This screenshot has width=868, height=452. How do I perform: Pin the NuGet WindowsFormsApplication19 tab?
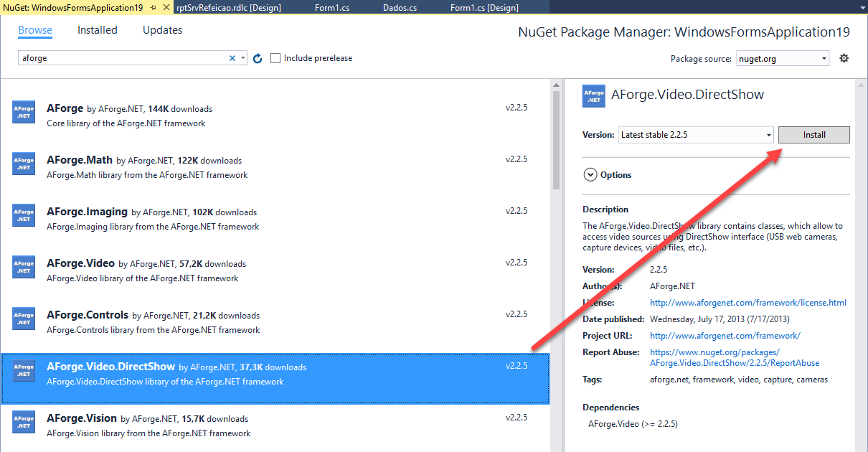point(153,7)
